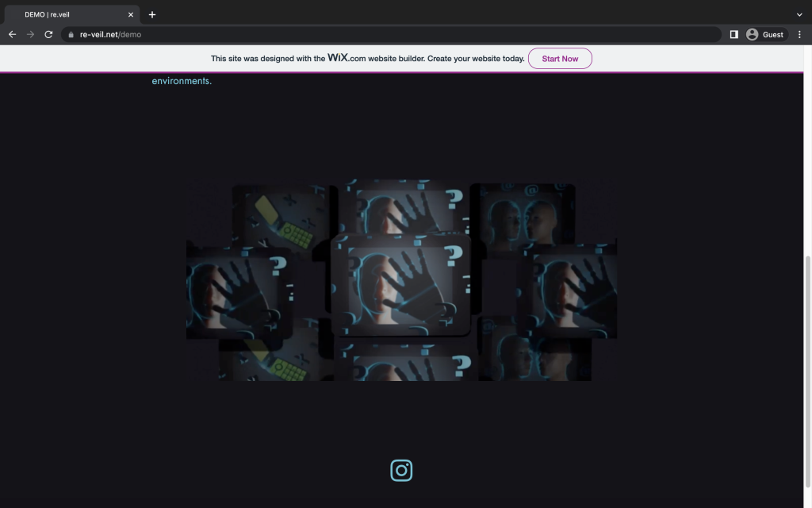View site security lock information
Image resolution: width=812 pixels, height=508 pixels.
71,35
